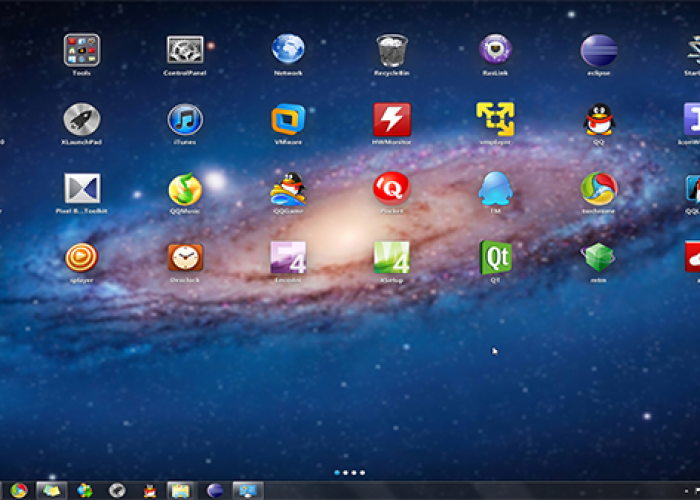Launch the orange splayer play icon

pyautogui.click(x=82, y=258)
